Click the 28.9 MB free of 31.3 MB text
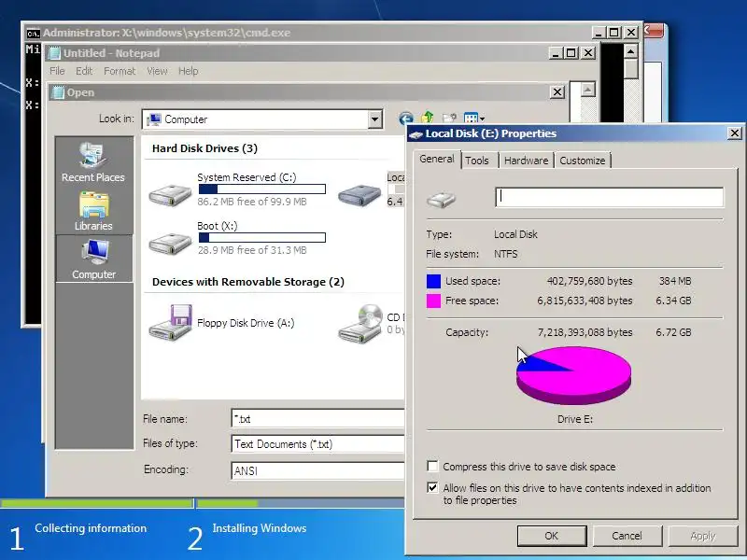 point(252,250)
